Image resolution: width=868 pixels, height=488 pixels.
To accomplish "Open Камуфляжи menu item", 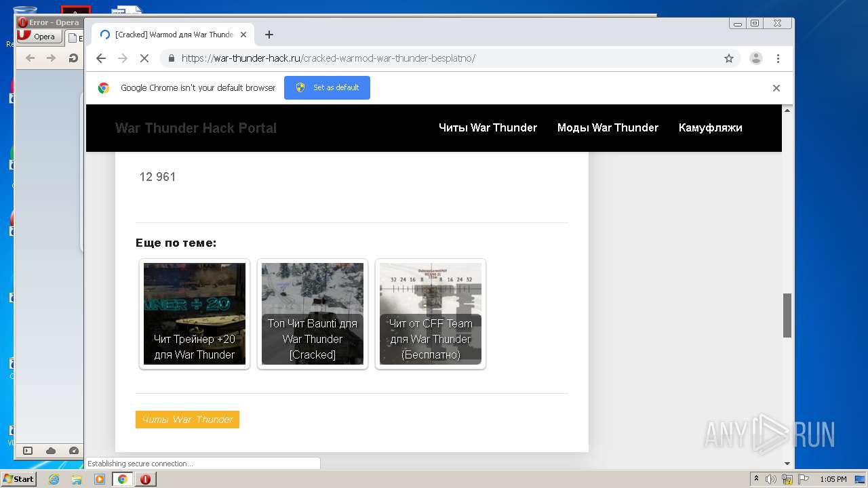I will point(710,127).
